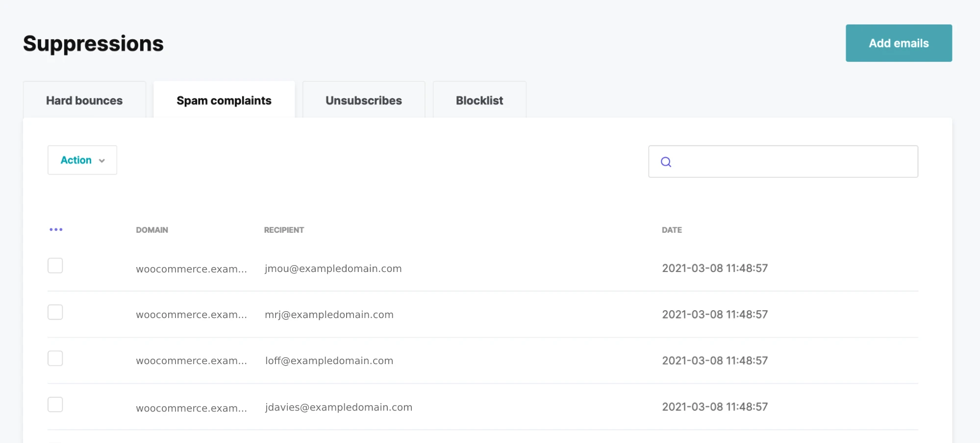This screenshot has width=980, height=443.
Task: Go to the Blocklist tab
Action: point(479,100)
